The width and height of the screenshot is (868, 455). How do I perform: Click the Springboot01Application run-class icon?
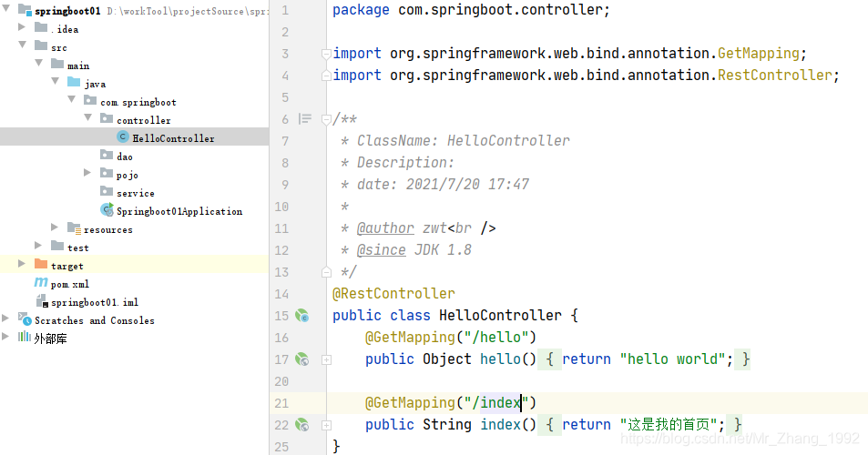coord(107,209)
